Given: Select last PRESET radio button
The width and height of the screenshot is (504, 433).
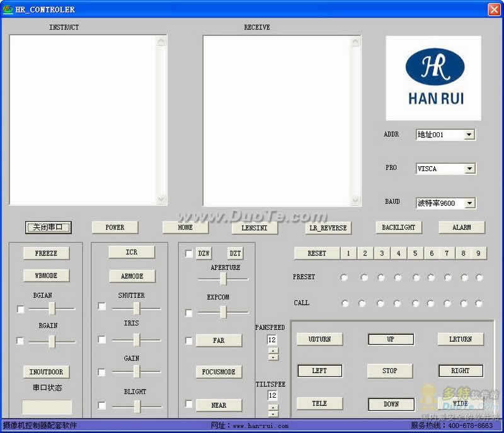Looking at the screenshot, I should (479, 277).
